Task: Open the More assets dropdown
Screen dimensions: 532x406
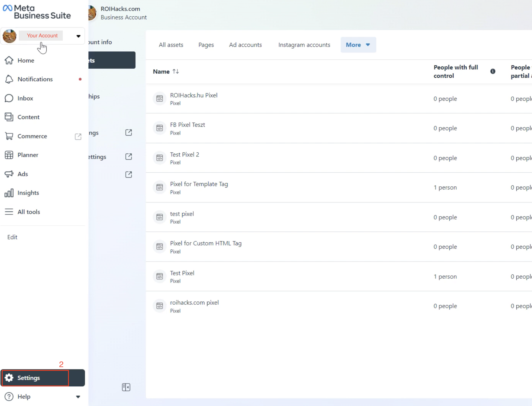Action: [x=358, y=45]
